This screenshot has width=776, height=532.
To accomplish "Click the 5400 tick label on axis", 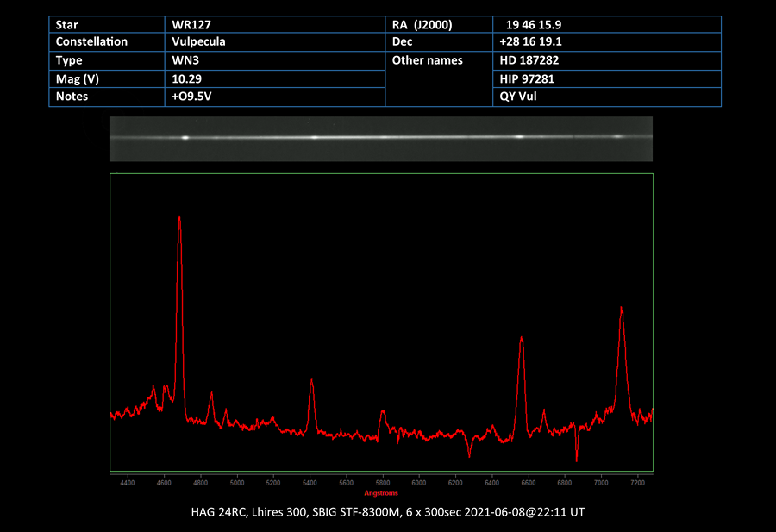I will tap(310, 484).
